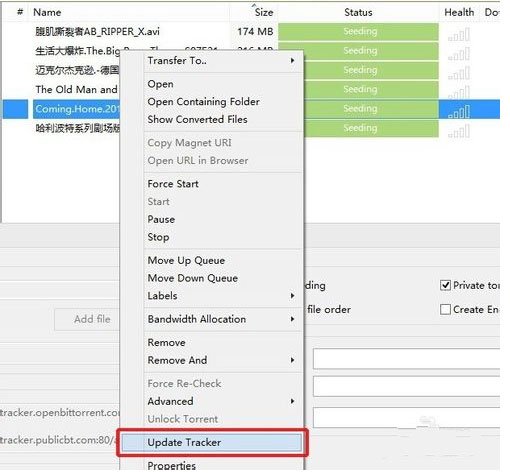Viewport: 510px width, 473px height.
Task: Click health bars icon of selected Coming.Home torrent
Action: click(459, 112)
